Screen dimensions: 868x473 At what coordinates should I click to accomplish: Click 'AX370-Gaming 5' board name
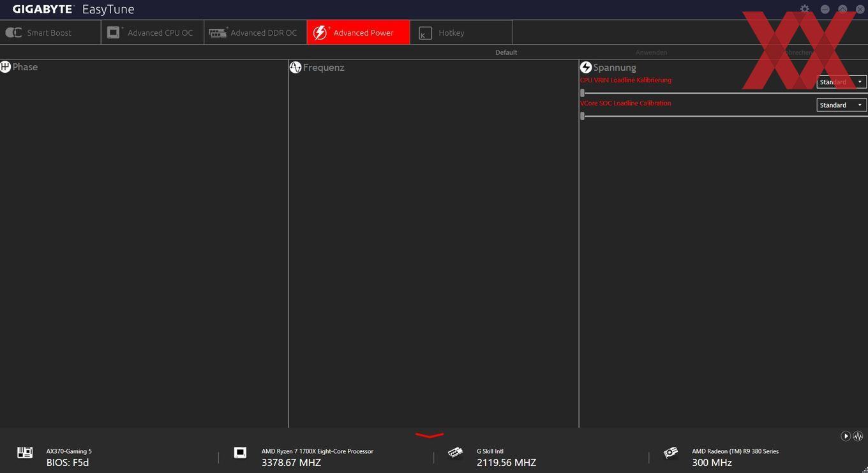[69, 451]
